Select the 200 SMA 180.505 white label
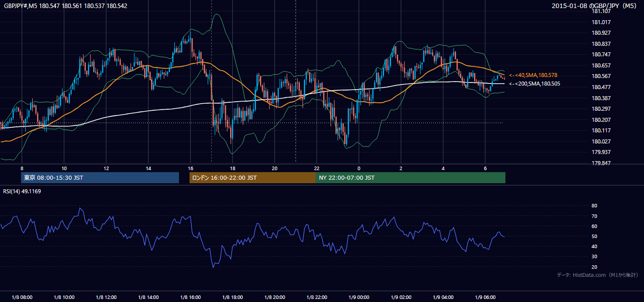 [x=535, y=84]
